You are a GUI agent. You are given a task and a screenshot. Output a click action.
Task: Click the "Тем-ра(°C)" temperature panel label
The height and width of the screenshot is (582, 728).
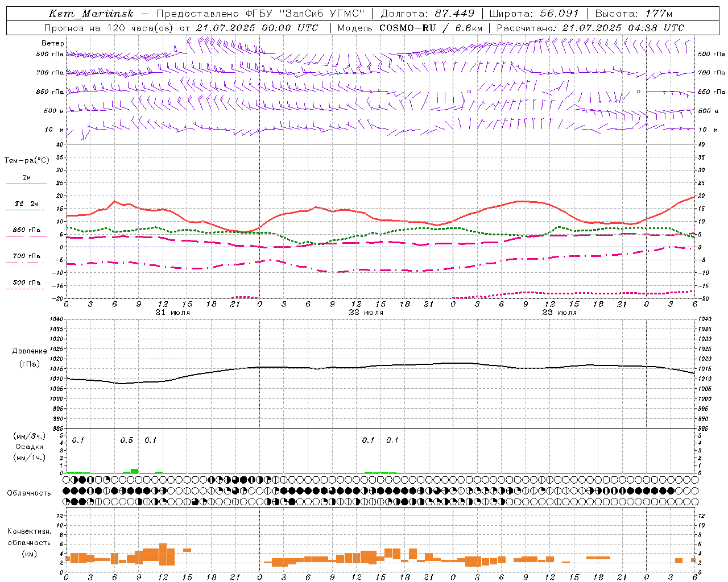click(27, 161)
